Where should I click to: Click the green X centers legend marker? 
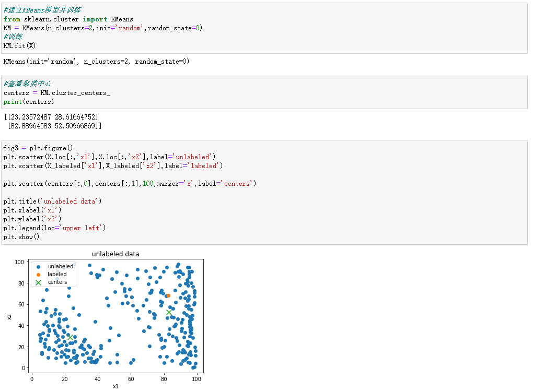39,282
